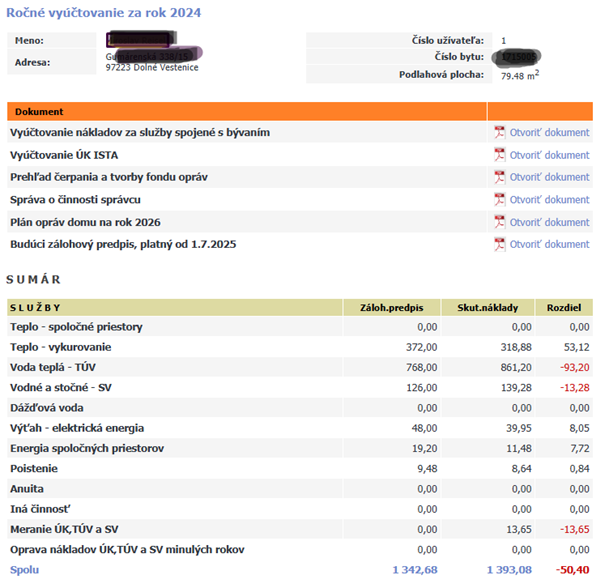Click PDF icon beside Vyúčtovanie ÚK ISTA
Viewport: 605px width, 588px height.
tap(500, 155)
